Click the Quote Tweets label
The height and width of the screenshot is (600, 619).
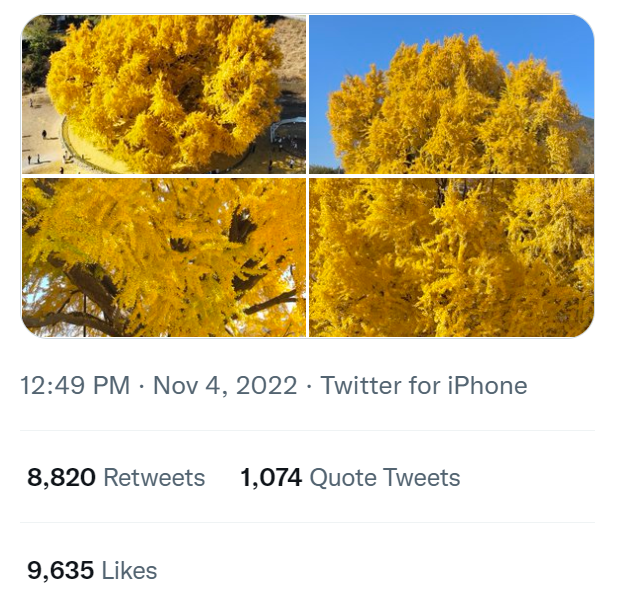[x=385, y=478]
